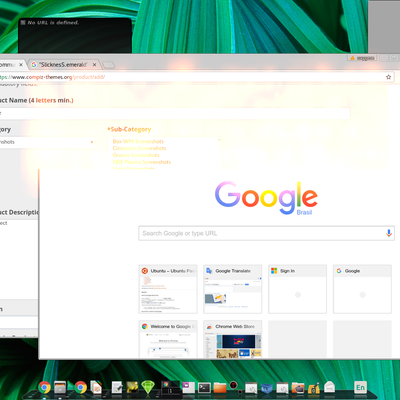Open the folder with camera dock icon

point(298,388)
